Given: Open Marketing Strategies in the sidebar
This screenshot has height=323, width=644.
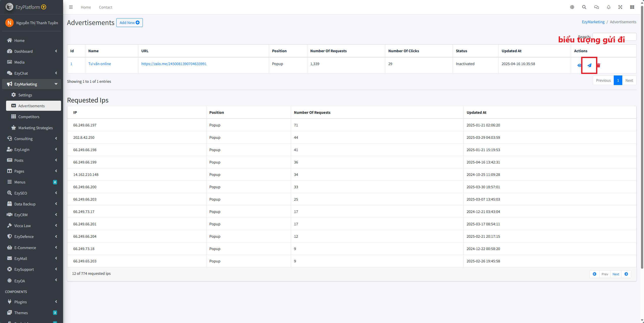Looking at the screenshot, I should (x=33, y=128).
